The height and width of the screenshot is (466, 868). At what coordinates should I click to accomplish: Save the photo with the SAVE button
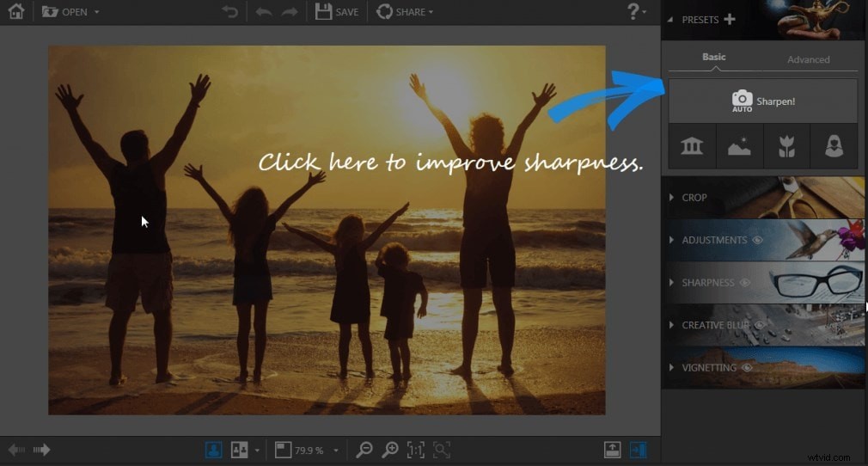pyautogui.click(x=337, y=12)
